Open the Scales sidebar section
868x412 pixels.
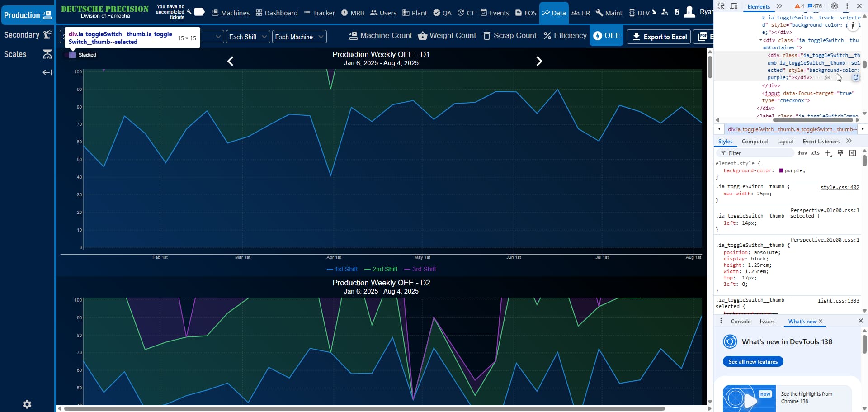tap(28, 54)
